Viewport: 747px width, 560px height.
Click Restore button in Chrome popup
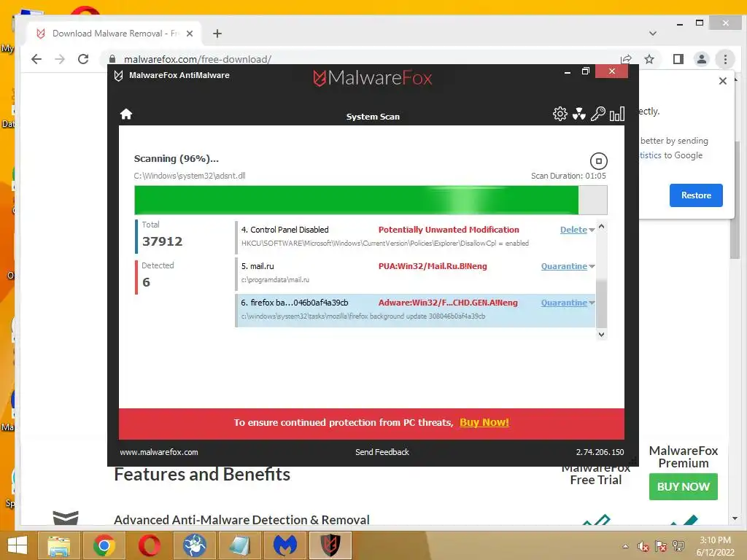coord(696,195)
